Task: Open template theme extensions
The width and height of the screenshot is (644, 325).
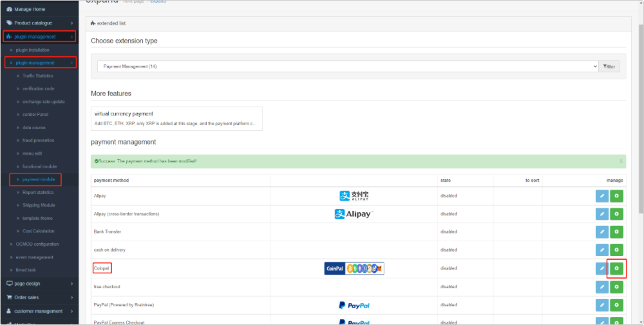Action: (37, 218)
